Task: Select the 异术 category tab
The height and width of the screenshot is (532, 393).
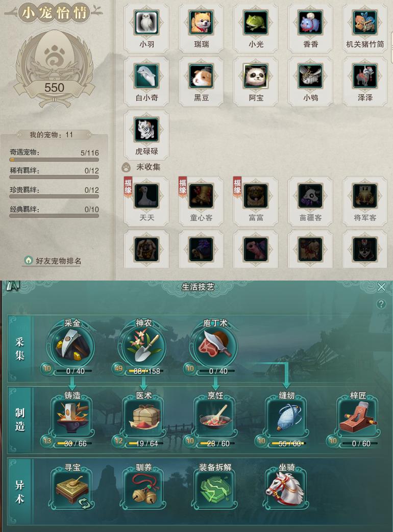Action: (x=20, y=491)
